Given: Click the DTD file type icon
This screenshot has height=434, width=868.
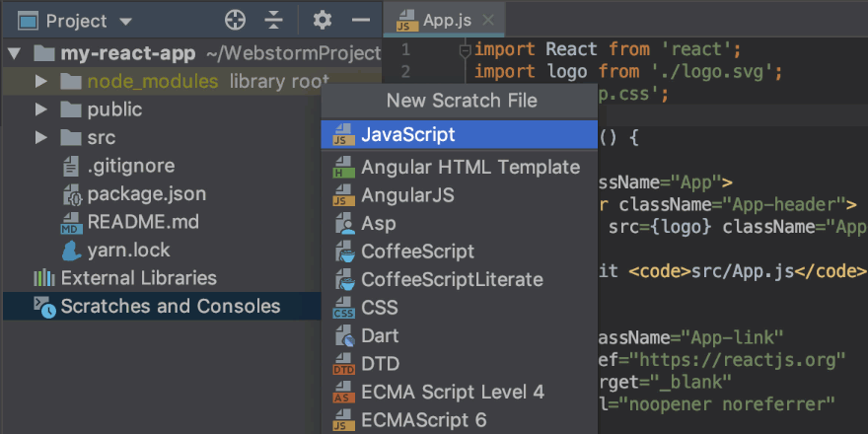Looking at the screenshot, I should pos(343,365).
